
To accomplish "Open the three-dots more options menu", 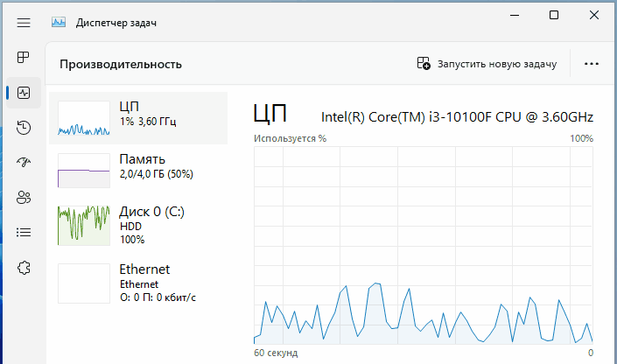I will (592, 64).
